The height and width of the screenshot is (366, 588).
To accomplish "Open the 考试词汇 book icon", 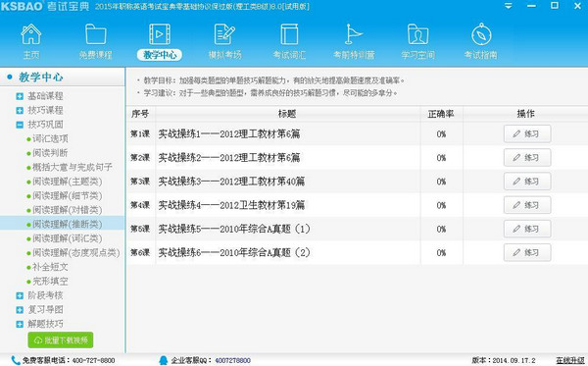I will (289, 34).
